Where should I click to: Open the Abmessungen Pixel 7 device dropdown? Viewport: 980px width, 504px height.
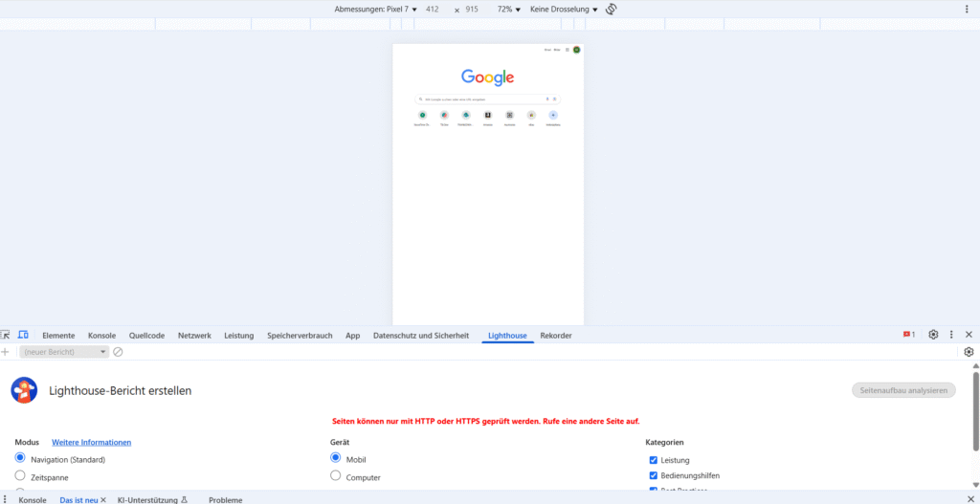click(375, 10)
